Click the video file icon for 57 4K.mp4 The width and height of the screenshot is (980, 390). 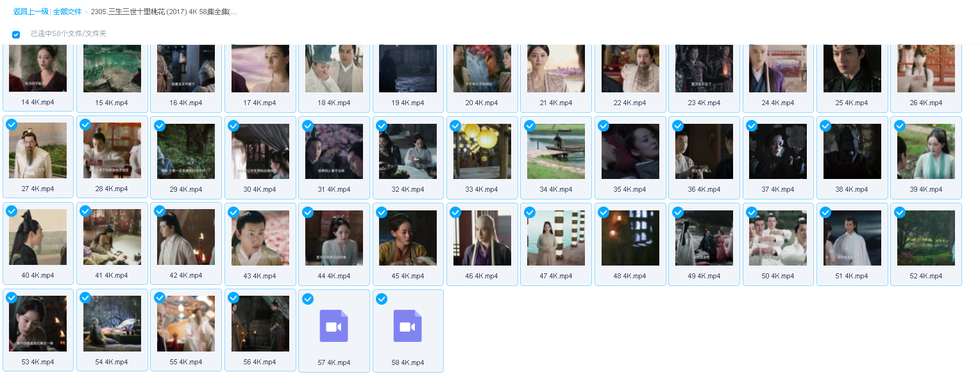pos(334,326)
